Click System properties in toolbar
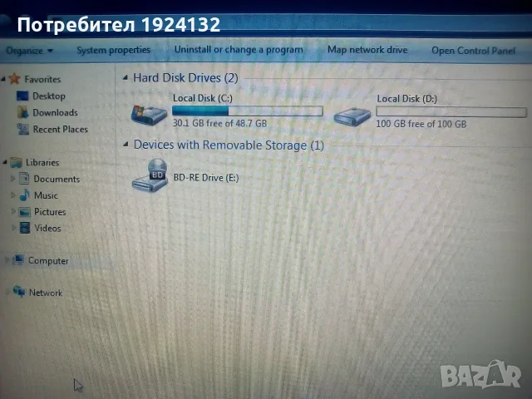The image size is (532, 399). [113, 50]
